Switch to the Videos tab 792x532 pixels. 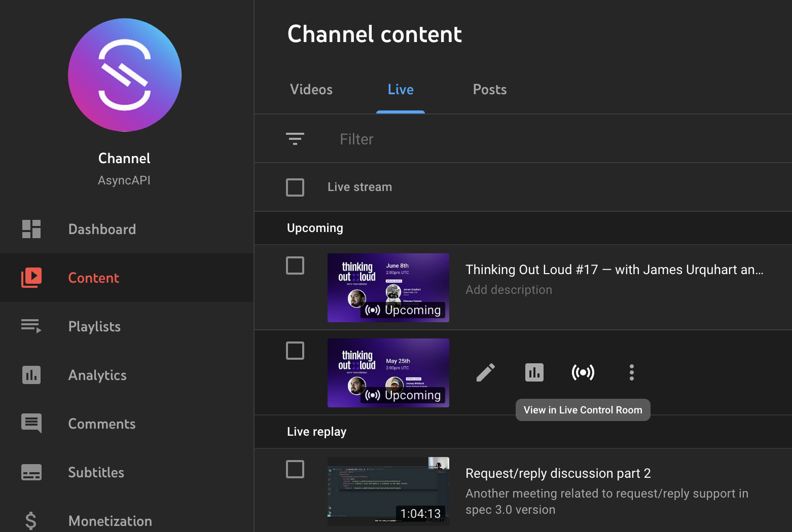pos(311,90)
